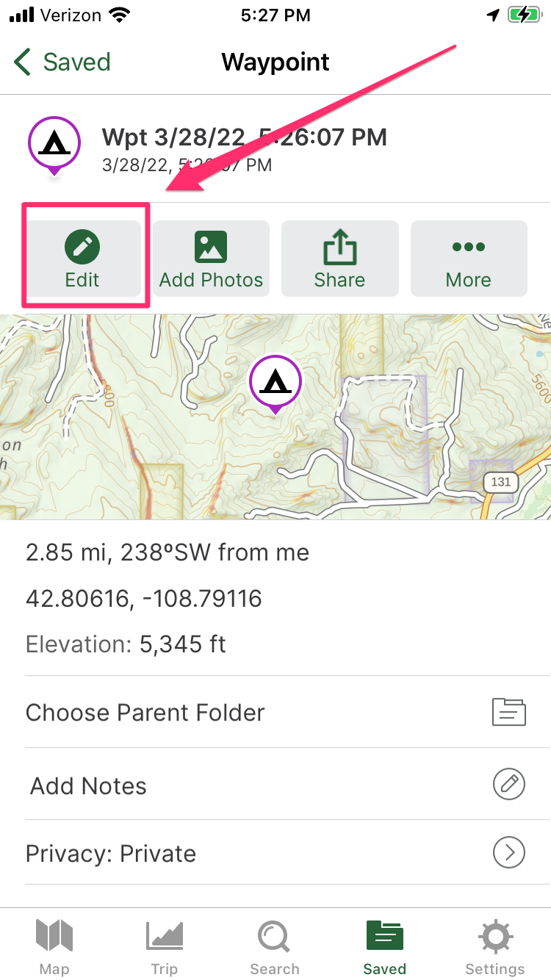Expand the Privacy setting chevron
The width and height of the screenshot is (551, 980).
click(x=508, y=853)
